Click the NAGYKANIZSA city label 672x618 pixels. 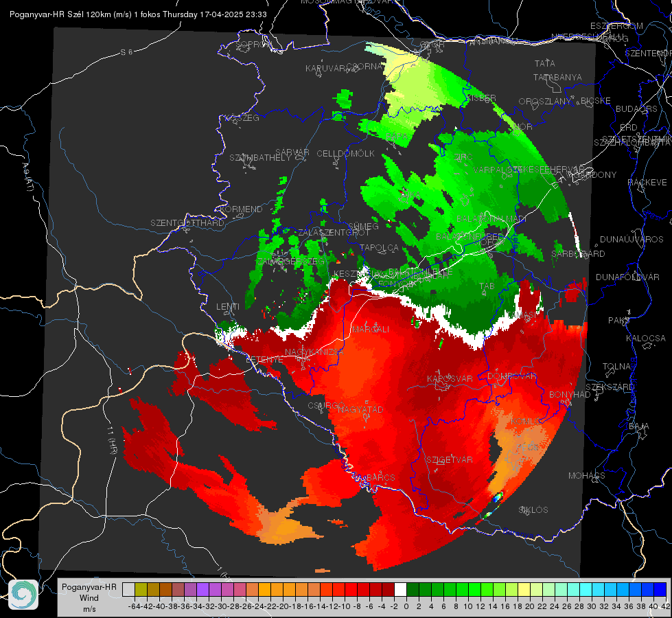coord(314,352)
